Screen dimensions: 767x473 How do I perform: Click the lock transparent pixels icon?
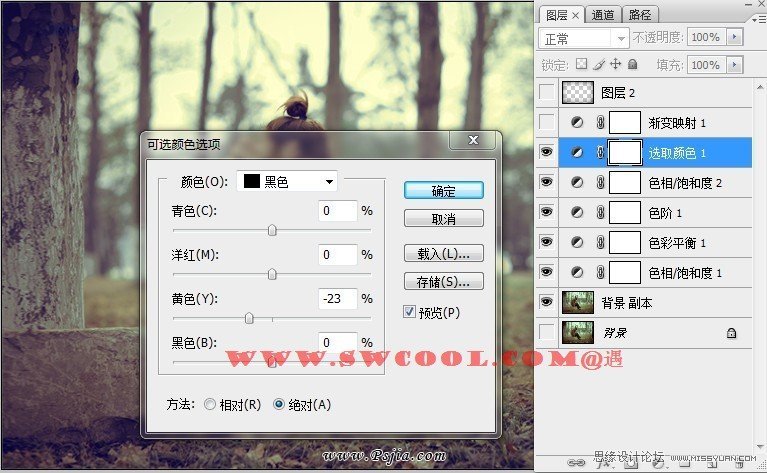pyautogui.click(x=581, y=64)
